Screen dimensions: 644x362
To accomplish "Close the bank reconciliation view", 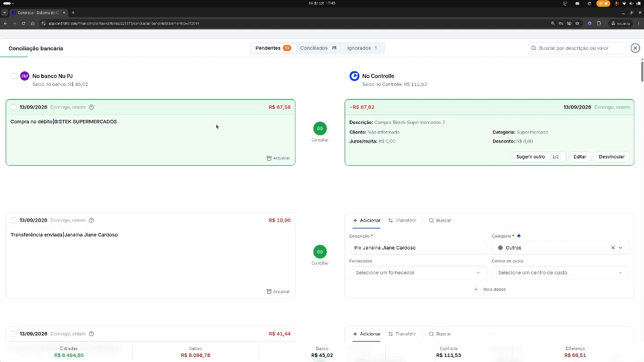I will click(636, 48).
